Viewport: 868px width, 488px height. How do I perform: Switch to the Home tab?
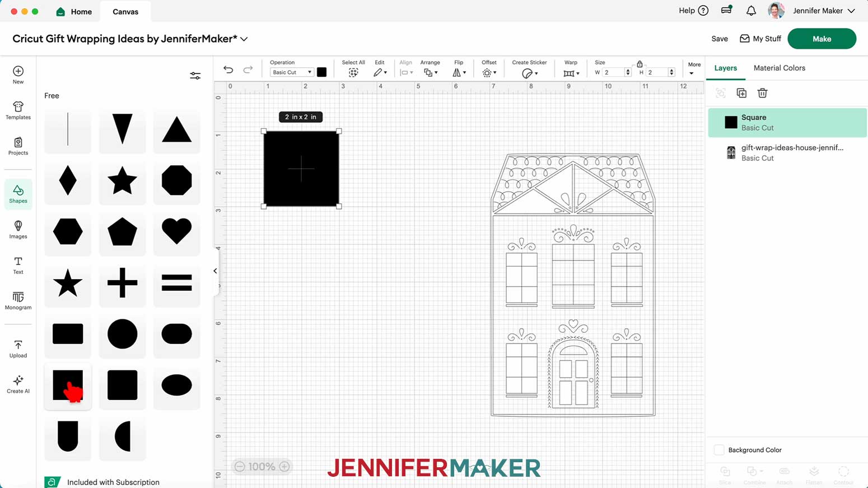click(x=74, y=11)
